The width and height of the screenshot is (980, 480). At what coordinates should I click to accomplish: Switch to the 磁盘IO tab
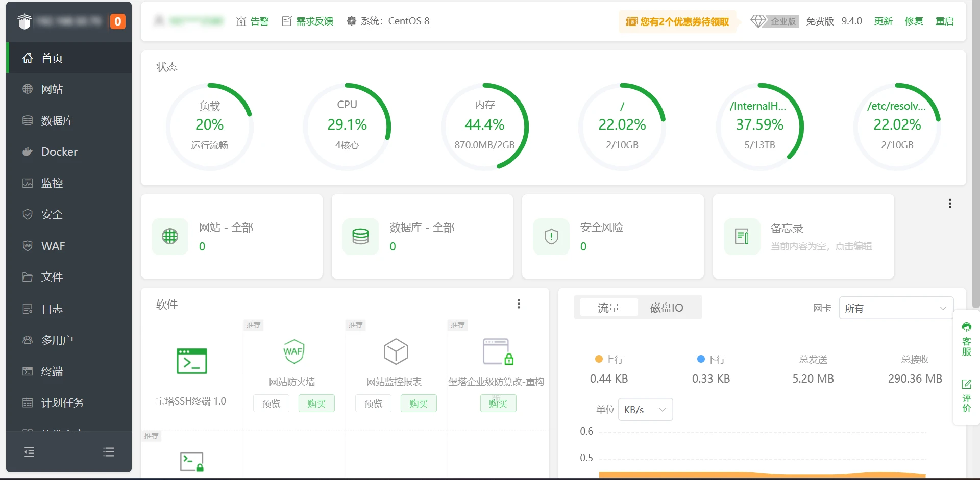(667, 308)
